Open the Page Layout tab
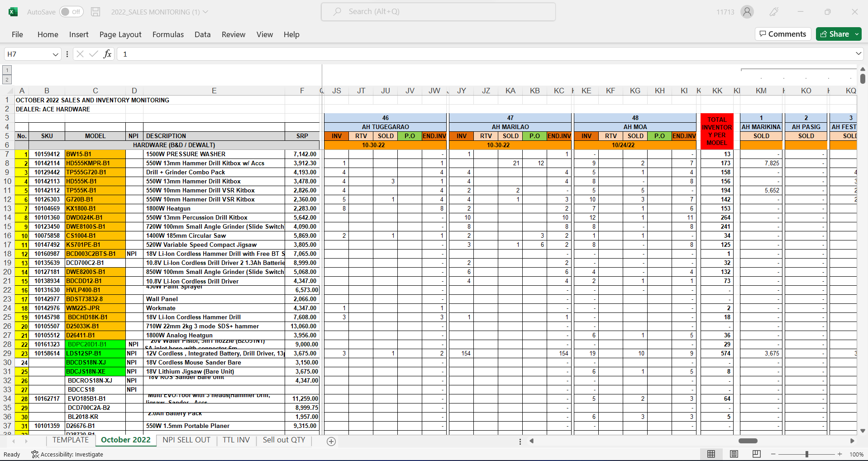The image size is (868, 461). pos(120,34)
